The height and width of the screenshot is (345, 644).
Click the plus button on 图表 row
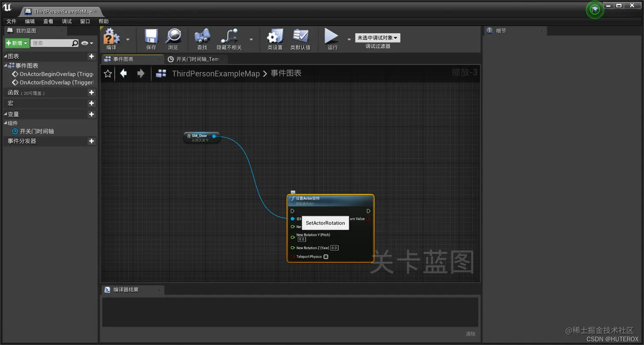pos(91,56)
